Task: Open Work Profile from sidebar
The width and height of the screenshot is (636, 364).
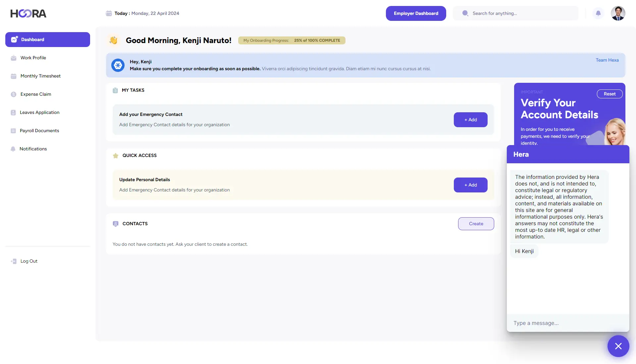Action: (x=33, y=58)
